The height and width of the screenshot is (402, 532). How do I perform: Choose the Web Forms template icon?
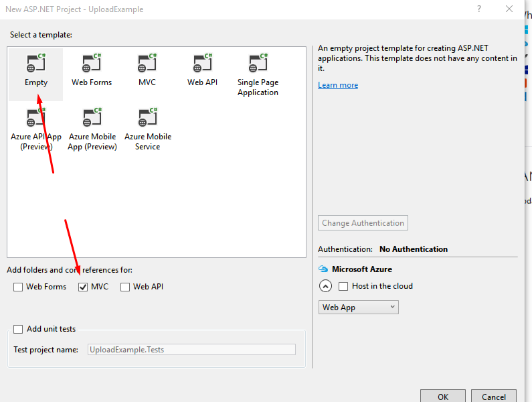click(92, 63)
